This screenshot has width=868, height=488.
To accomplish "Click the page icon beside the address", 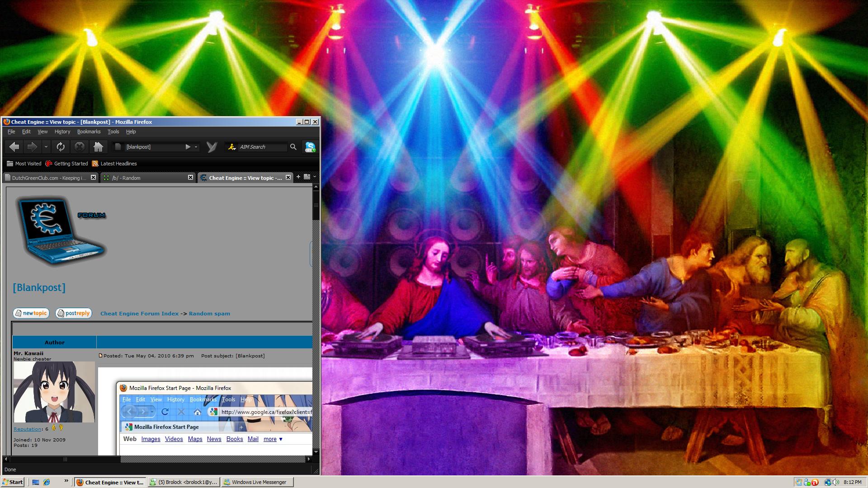I will coord(118,147).
